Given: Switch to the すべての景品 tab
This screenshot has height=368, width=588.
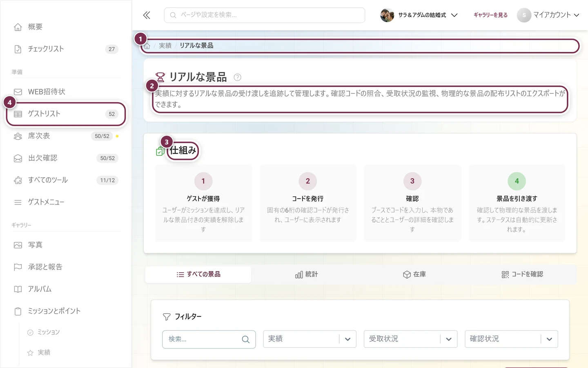Looking at the screenshot, I should (198, 274).
